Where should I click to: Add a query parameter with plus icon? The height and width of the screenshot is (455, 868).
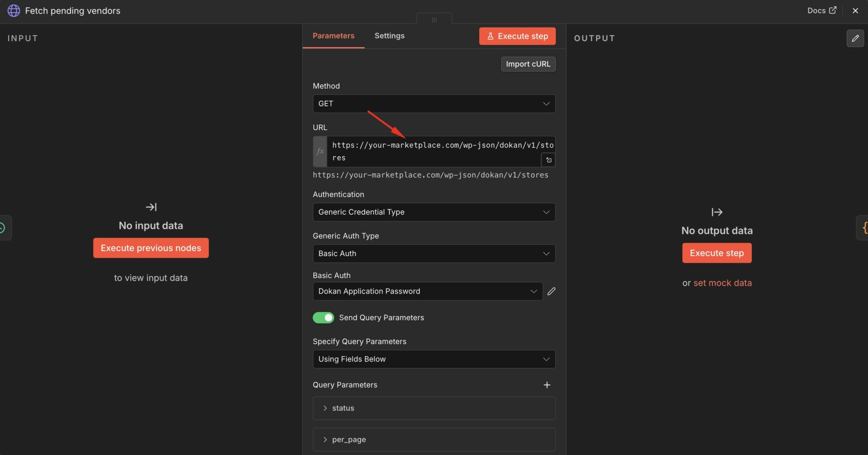pos(547,385)
